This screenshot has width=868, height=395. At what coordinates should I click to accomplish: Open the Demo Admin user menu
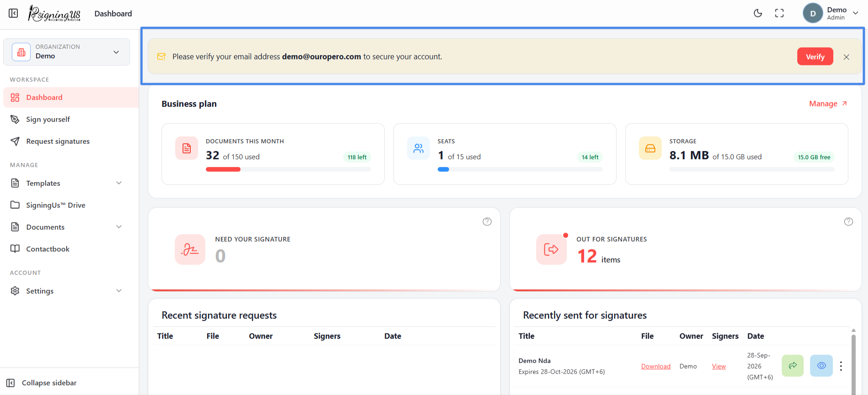click(x=831, y=13)
